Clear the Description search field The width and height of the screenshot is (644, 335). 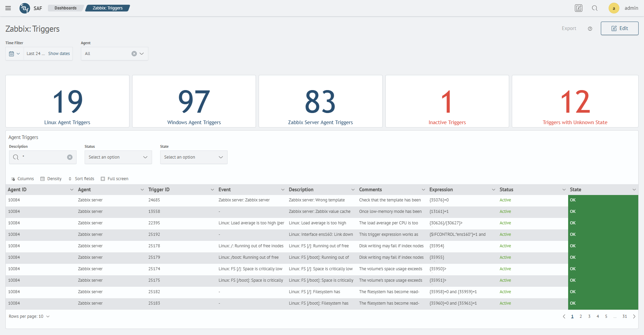70,157
